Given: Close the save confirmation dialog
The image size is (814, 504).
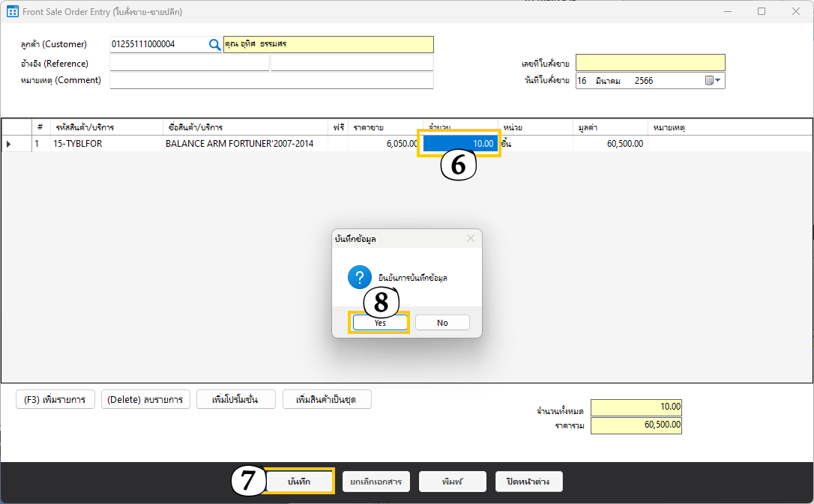Looking at the screenshot, I should [471, 239].
